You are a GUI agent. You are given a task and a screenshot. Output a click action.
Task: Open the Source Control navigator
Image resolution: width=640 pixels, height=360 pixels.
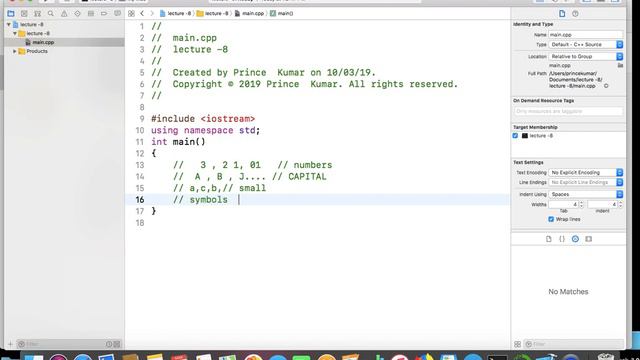[x=24, y=13]
